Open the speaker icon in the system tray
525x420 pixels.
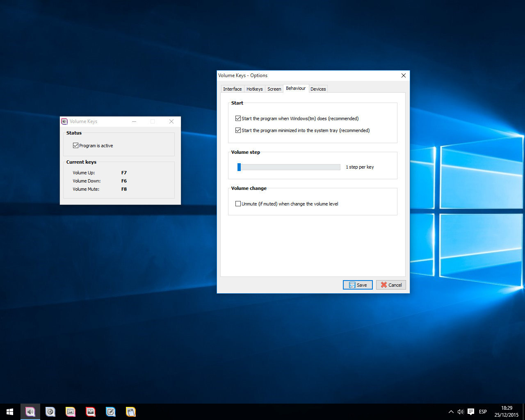[x=460, y=411]
